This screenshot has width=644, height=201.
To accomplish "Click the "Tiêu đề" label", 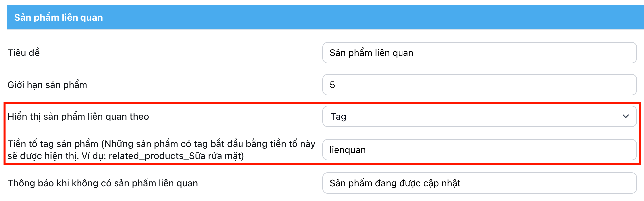I will [24, 53].
